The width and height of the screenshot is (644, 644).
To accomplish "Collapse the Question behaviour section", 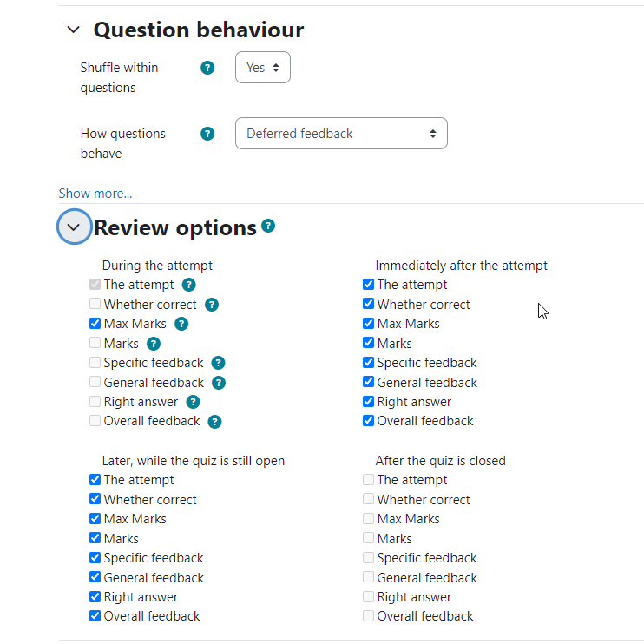I will [x=74, y=30].
